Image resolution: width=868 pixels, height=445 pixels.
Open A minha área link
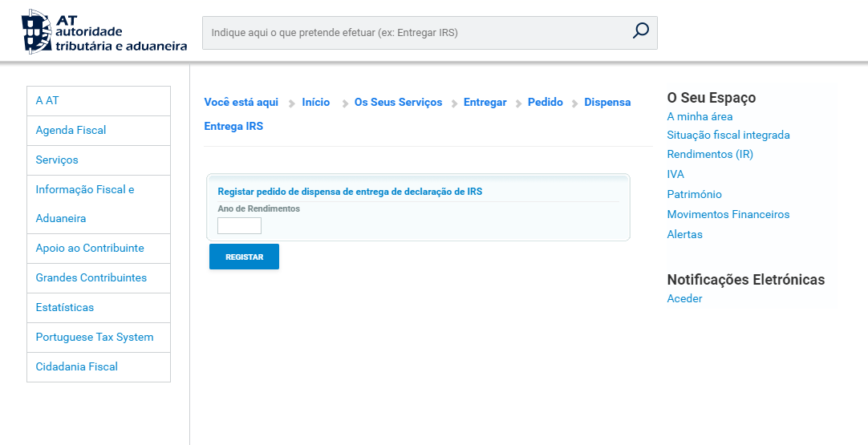[700, 117]
